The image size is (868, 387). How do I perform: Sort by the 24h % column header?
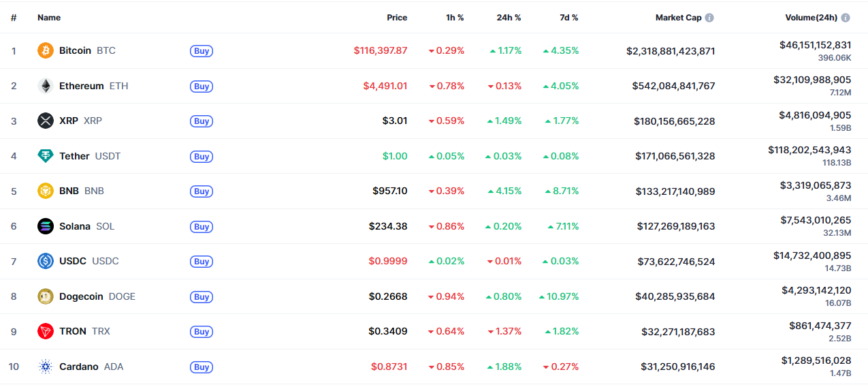tap(509, 18)
